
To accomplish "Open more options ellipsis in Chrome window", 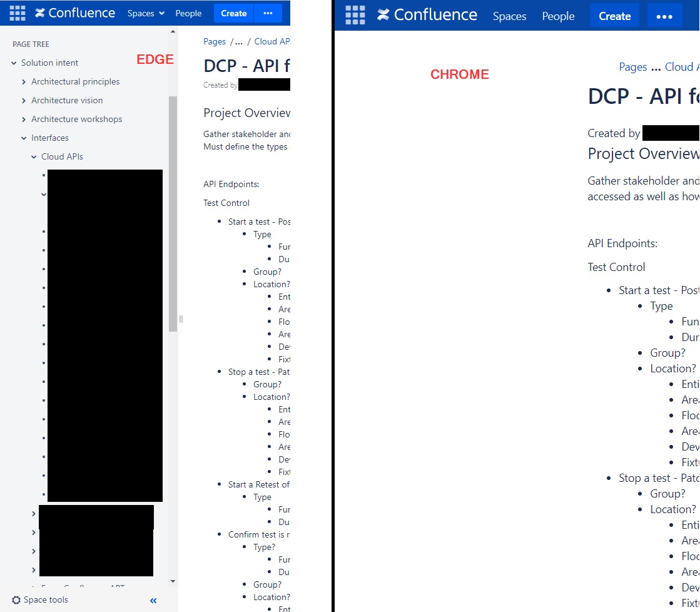I will (664, 16).
